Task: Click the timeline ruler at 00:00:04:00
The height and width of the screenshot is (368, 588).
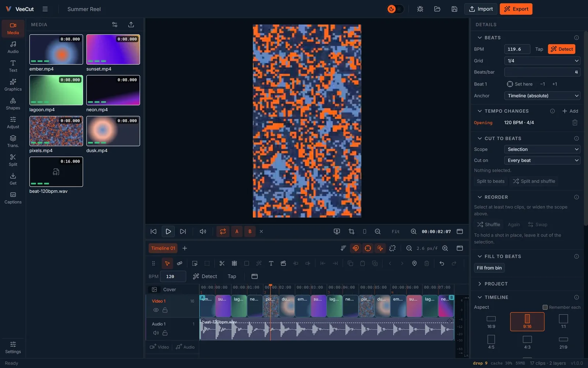Action: tap(341, 287)
